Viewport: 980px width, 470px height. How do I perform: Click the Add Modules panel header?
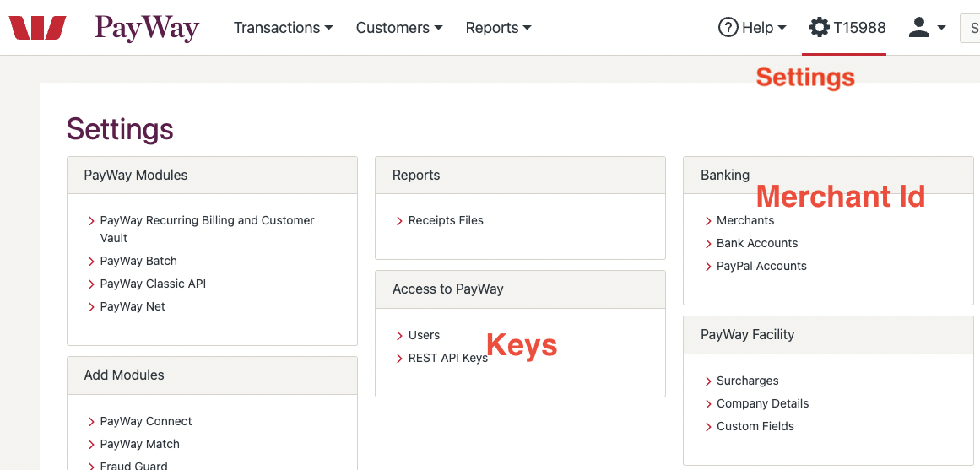212,375
